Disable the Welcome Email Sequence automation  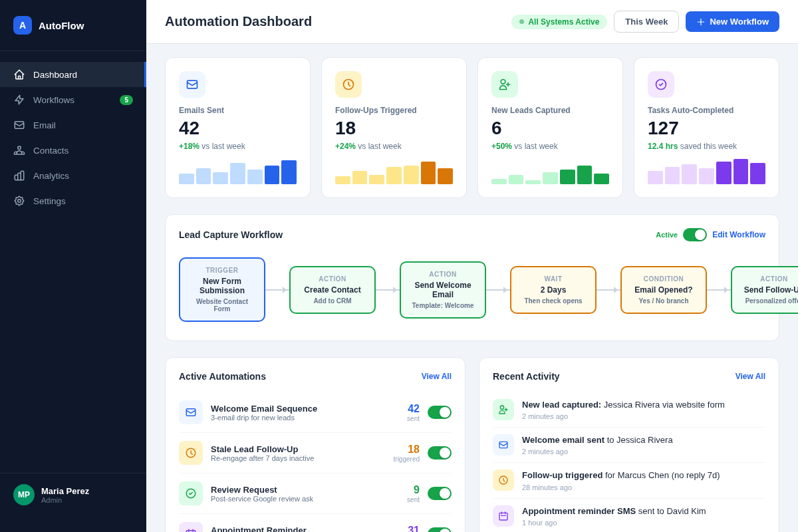pyautogui.click(x=439, y=412)
